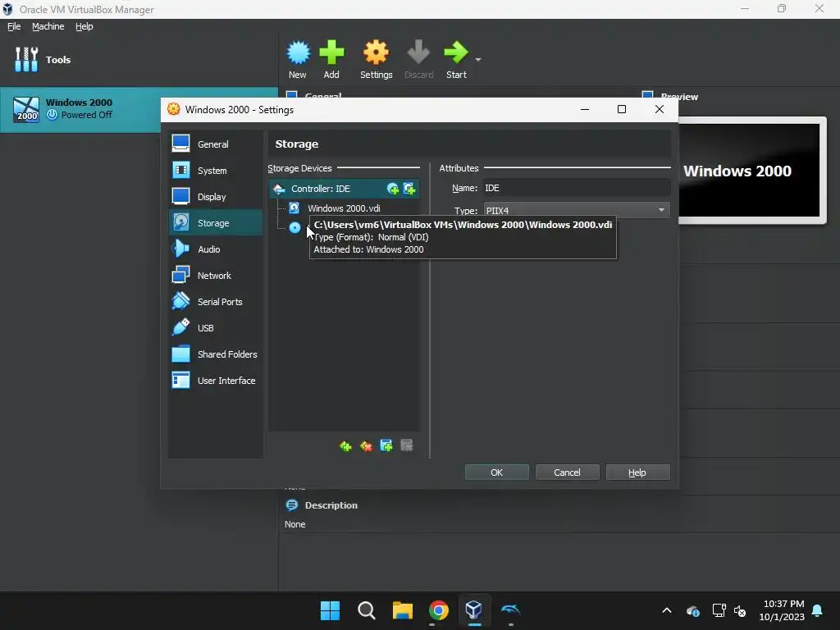This screenshot has width=840, height=630.
Task: Open the Help menu in the menu bar
Action: click(x=84, y=26)
